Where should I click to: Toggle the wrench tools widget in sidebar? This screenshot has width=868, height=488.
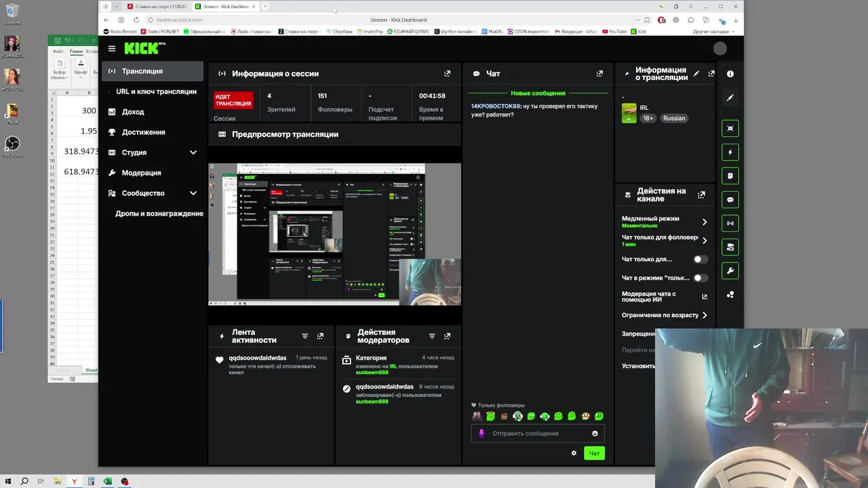(x=730, y=270)
